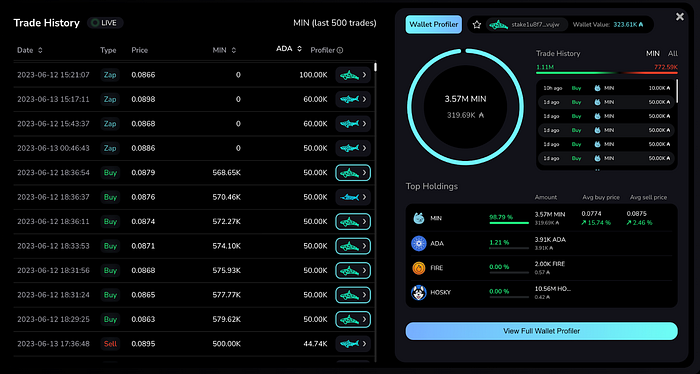Open profiler for the 18:36:54 Buy trade
The height and width of the screenshot is (374, 700).
pos(353,173)
